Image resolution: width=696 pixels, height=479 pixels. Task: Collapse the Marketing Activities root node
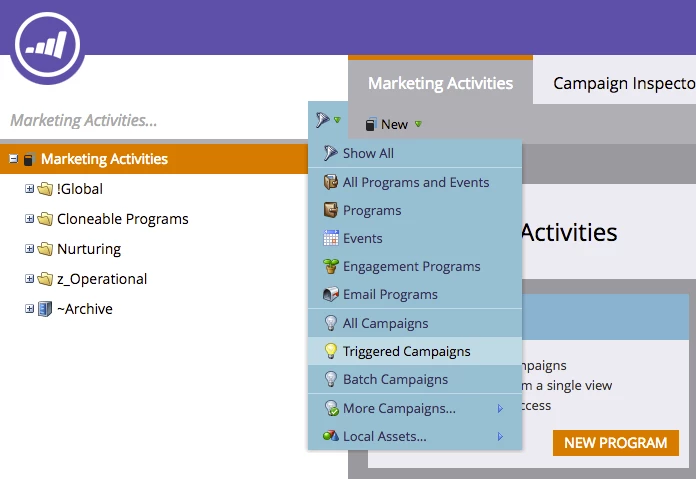coord(14,158)
